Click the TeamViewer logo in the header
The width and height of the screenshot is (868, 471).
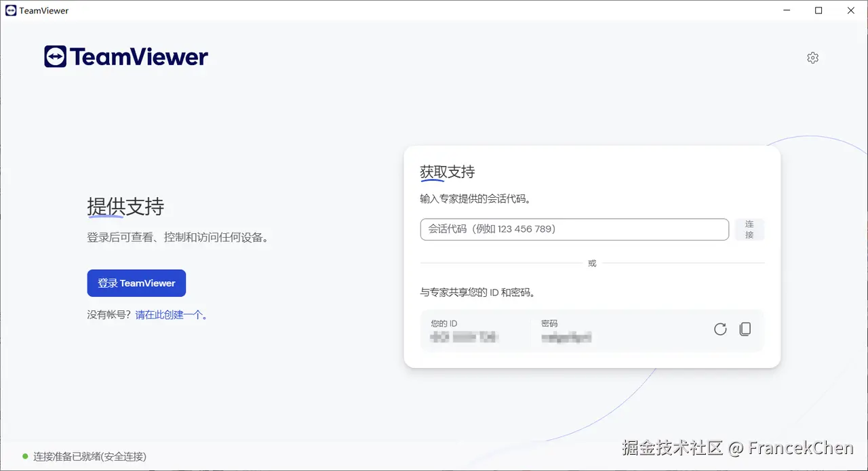pyautogui.click(x=126, y=57)
